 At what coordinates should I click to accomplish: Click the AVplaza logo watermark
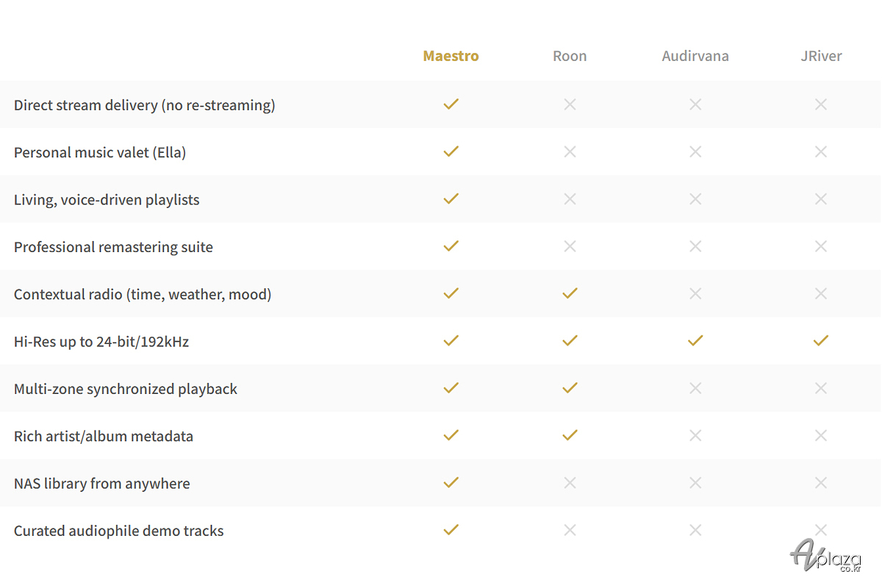point(825,555)
